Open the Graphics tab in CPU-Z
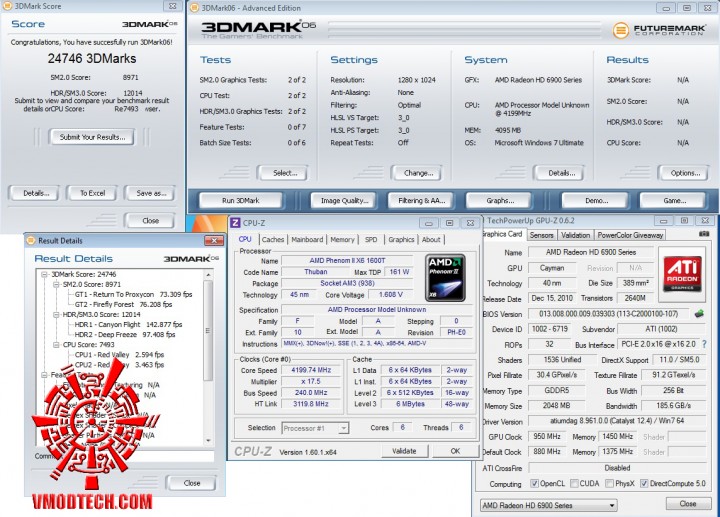This screenshot has width=720, height=517. [401, 239]
